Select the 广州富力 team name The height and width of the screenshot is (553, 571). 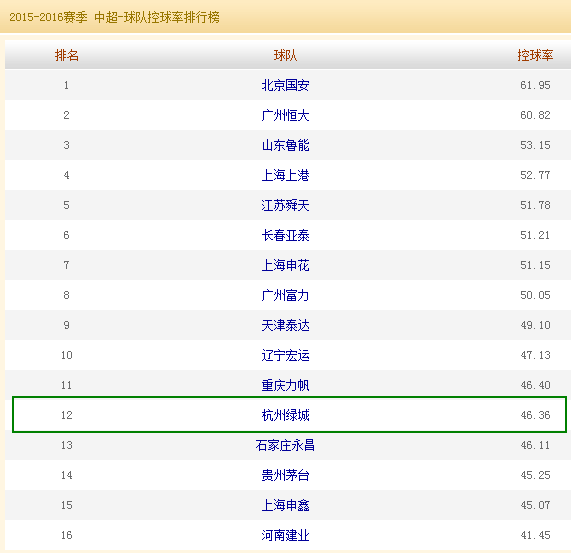[x=285, y=295]
